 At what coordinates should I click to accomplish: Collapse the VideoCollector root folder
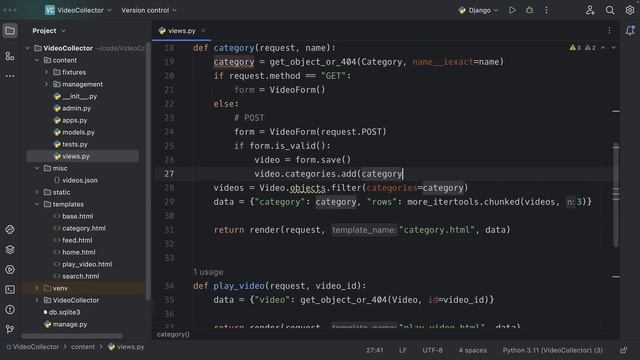pos(28,48)
